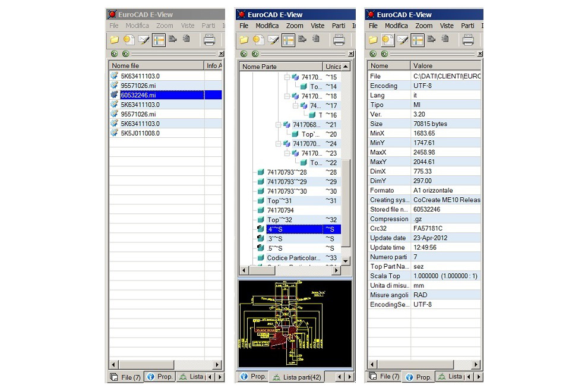This screenshot has height=391, width=588.
Task: Click the printer icon in the left window
Action: (x=209, y=39)
